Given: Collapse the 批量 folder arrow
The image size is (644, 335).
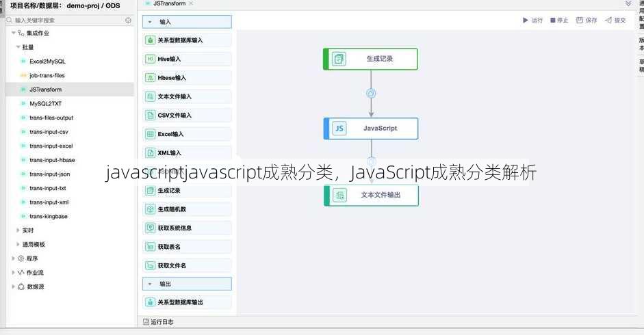Looking at the screenshot, I should point(18,46).
